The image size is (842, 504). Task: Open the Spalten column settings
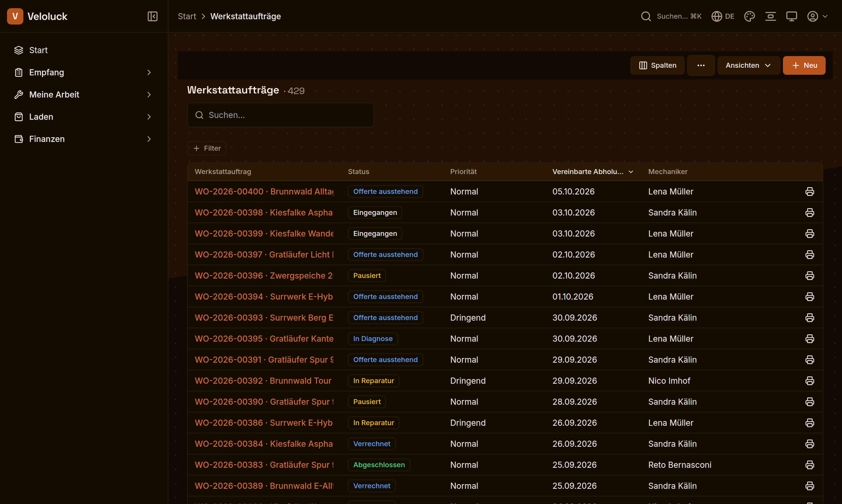657,65
